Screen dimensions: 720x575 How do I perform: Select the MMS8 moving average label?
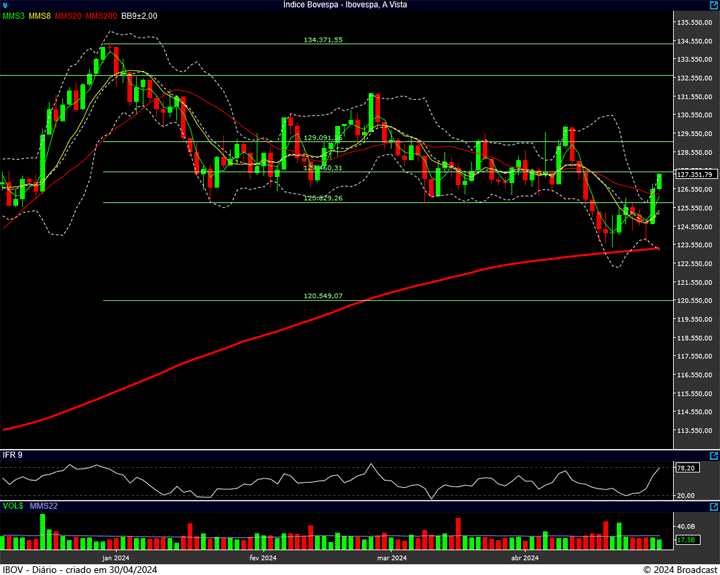click(40, 16)
